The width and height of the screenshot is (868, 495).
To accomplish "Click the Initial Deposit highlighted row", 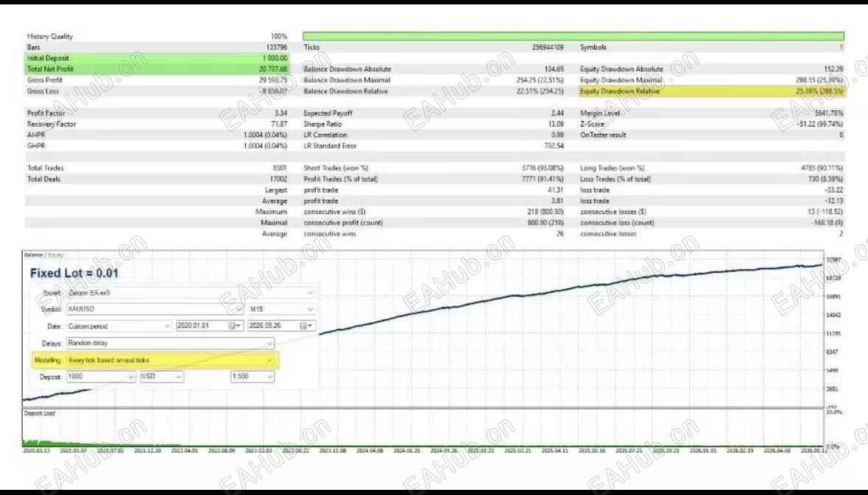I will point(158,58).
